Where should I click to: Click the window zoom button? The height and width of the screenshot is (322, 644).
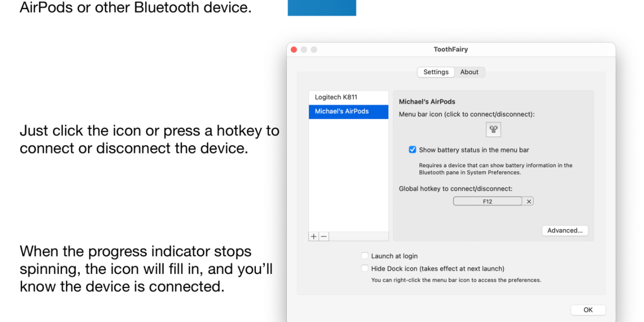(314, 50)
